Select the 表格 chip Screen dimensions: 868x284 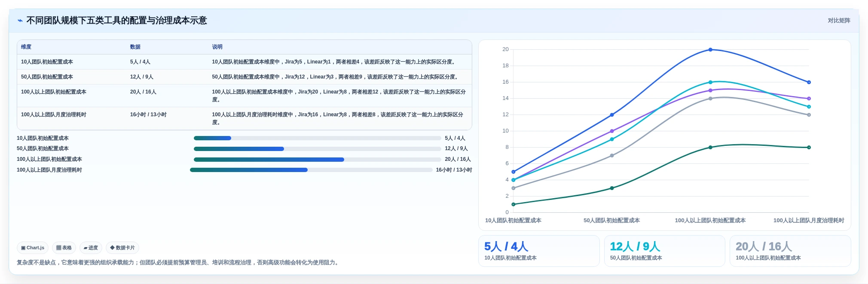[x=64, y=248]
